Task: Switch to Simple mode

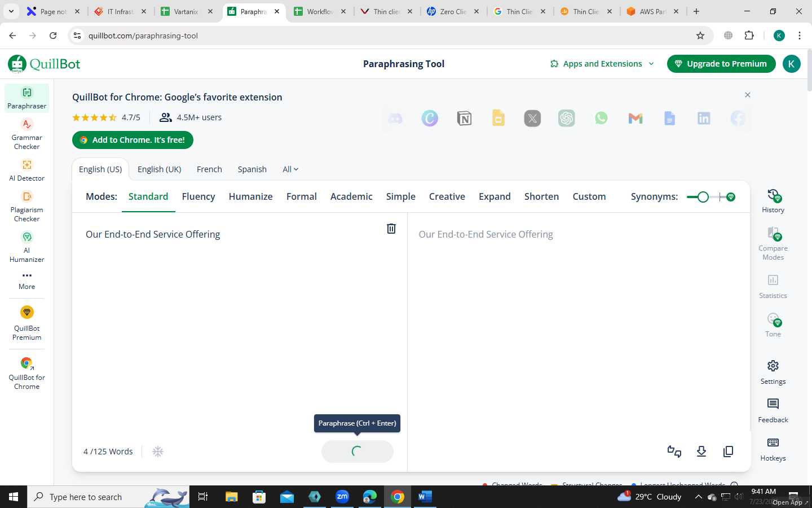Action: pos(401,196)
